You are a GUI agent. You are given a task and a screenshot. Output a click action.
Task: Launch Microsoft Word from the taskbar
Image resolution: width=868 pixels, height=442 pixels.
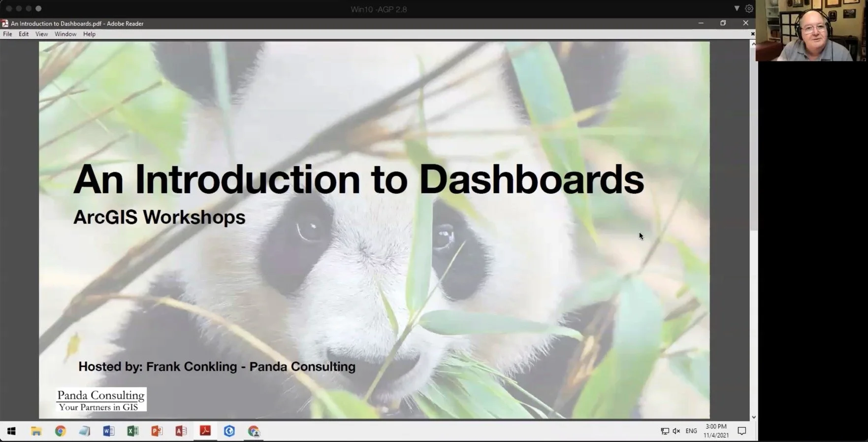pos(108,431)
